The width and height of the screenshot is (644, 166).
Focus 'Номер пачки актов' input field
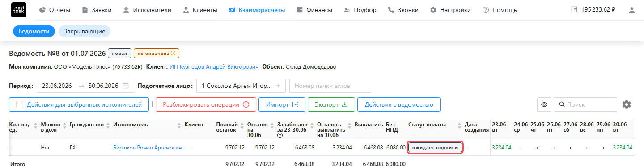pos(330,86)
